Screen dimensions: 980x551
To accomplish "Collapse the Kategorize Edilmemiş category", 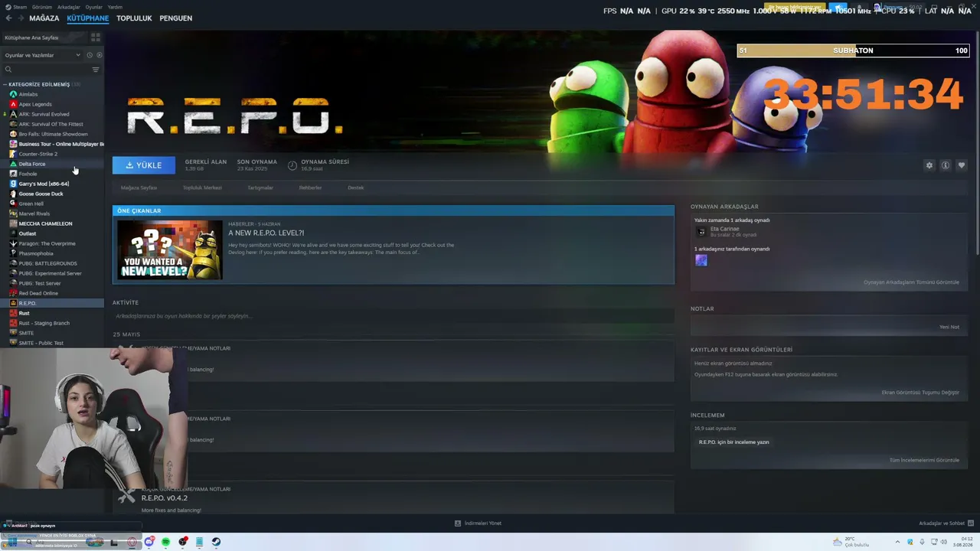I will 5,84.
